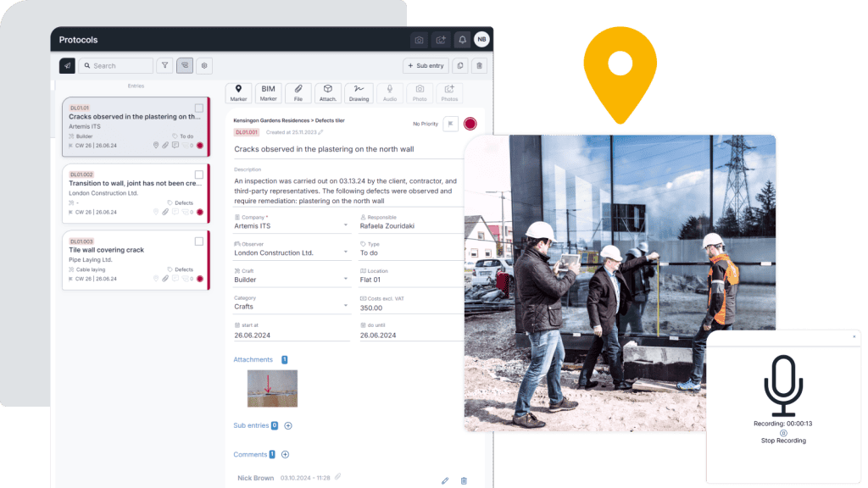Click the red priority color circle

coord(472,124)
